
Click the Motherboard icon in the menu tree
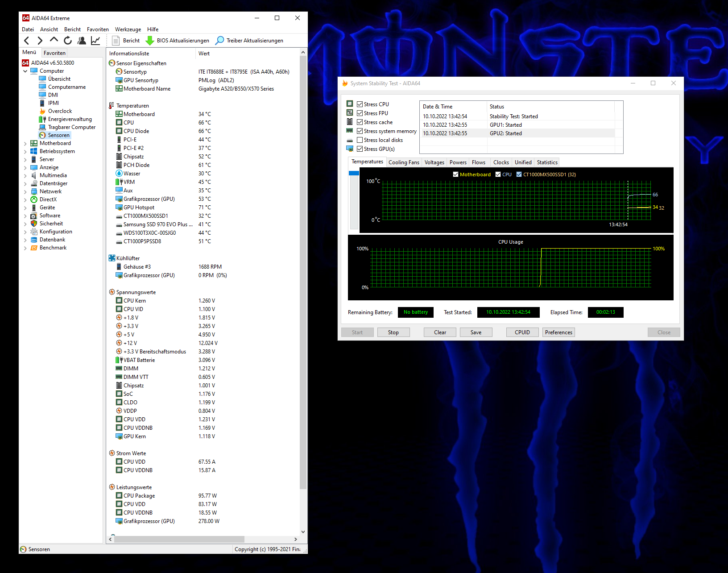tap(34, 143)
